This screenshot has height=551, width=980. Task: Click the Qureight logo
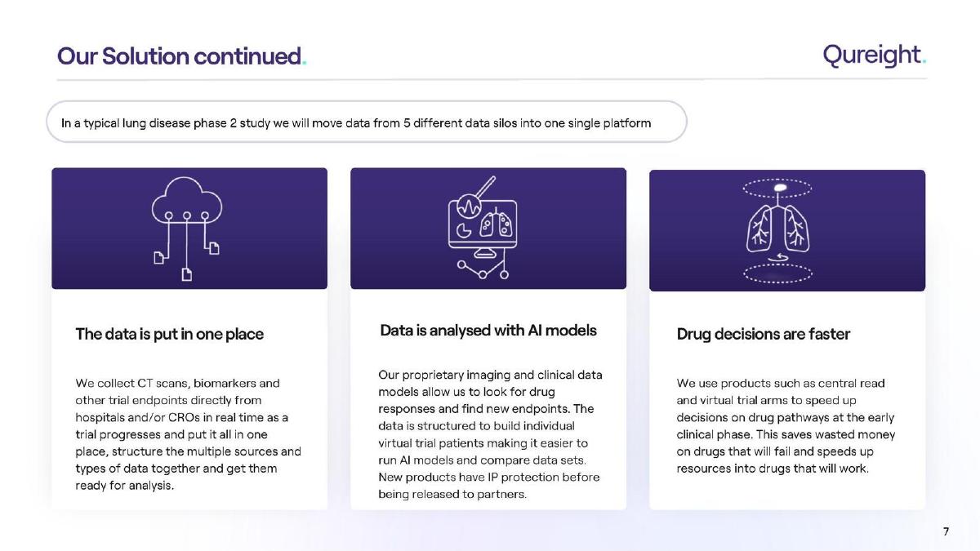coord(875,56)
